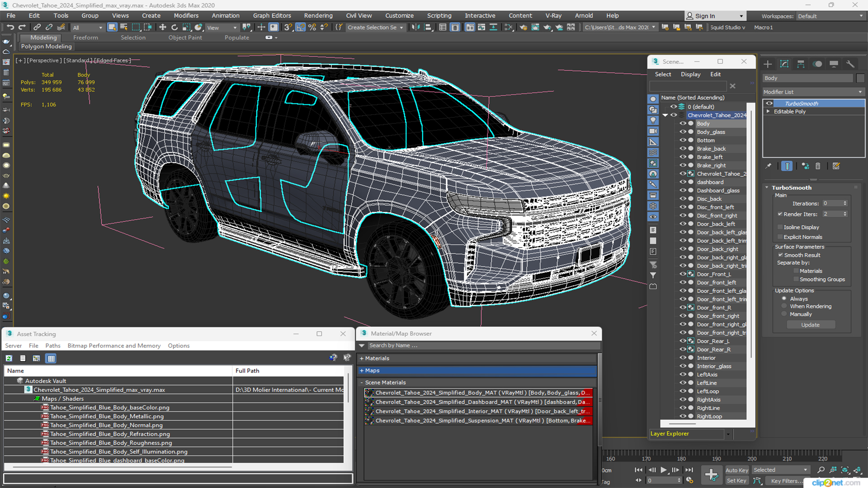Click the Undo arrow in main toolbar
Image resolution: width=868 pixels, height=488 pixels.
pos(10,27)
